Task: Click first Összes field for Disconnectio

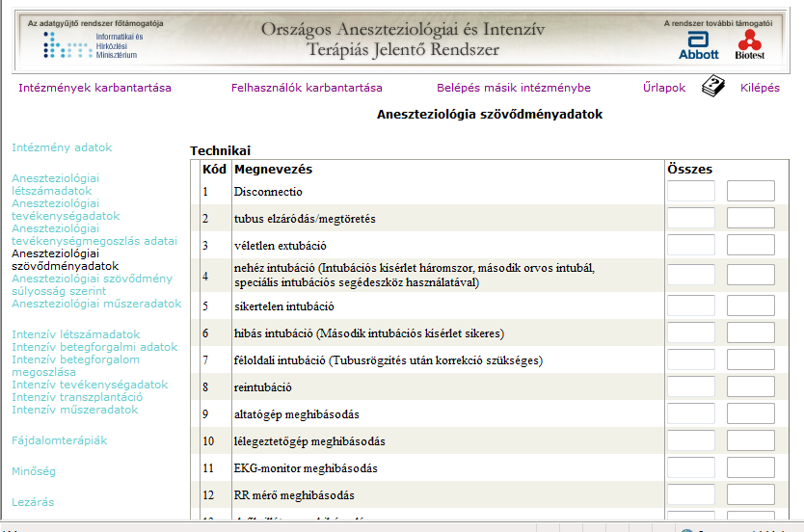Action: point(690,191)
